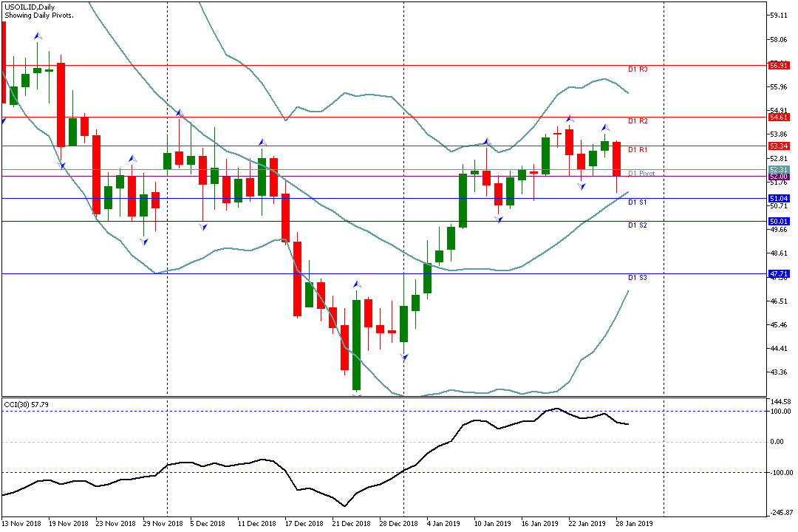Click the 28 Dec 2018 date on the time axis
The width and height of the screenshot is (798, 532).
[x=397, y=523]
